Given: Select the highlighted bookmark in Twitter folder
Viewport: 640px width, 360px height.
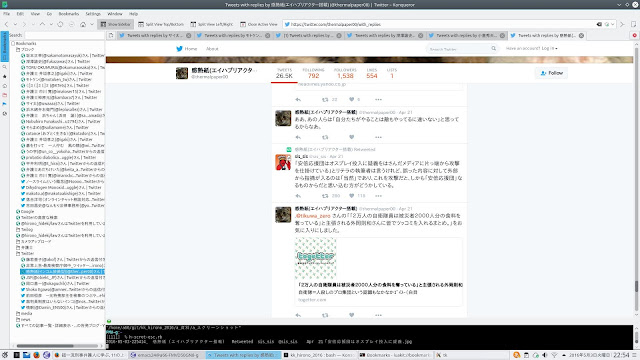Looking at the screenshot, I should 62,271.
